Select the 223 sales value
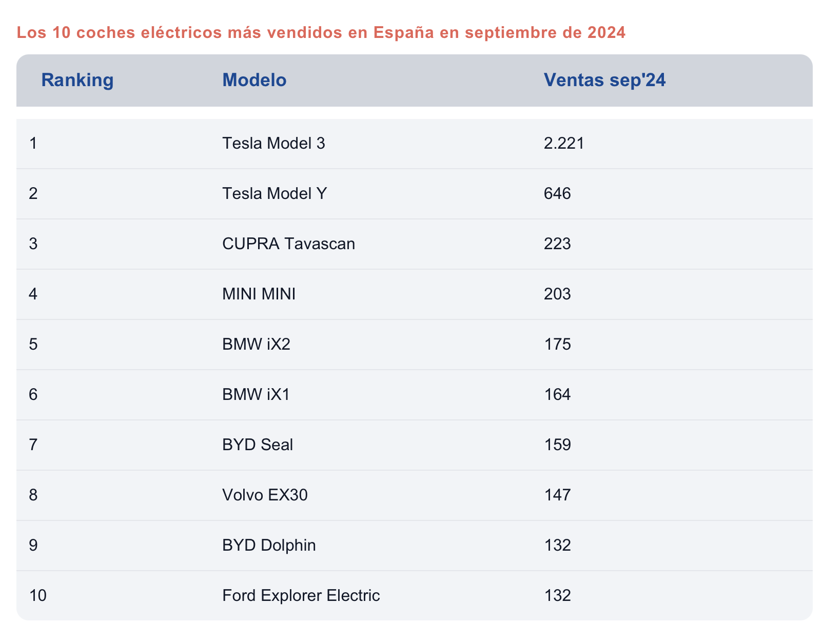823x644 pixels. (x=557, y=244)
